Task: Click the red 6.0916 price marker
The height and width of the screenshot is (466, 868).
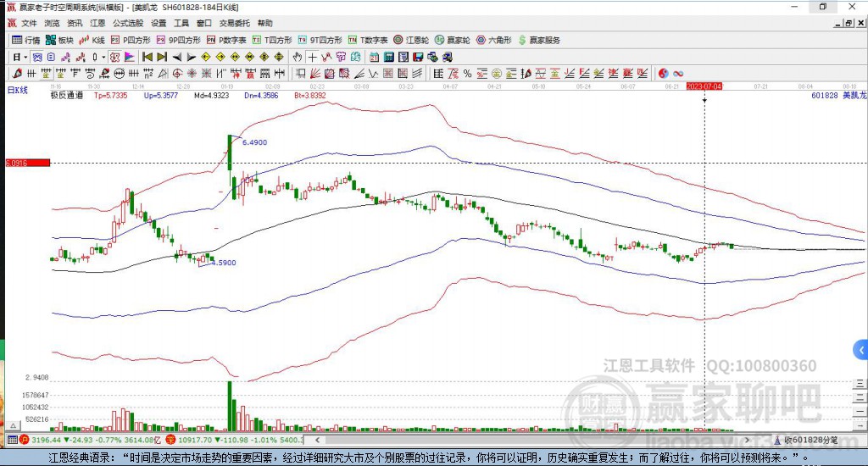Action: pos(28,163)
